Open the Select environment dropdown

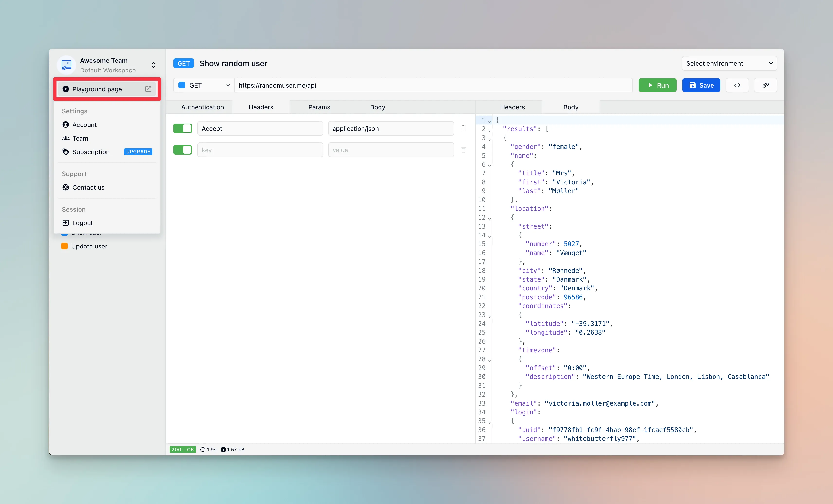click(x=729, y=63)
